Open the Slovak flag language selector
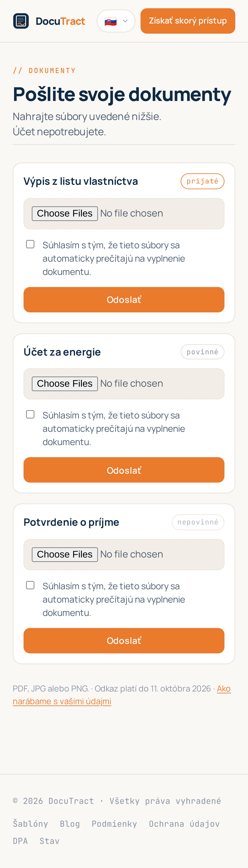 116,21
